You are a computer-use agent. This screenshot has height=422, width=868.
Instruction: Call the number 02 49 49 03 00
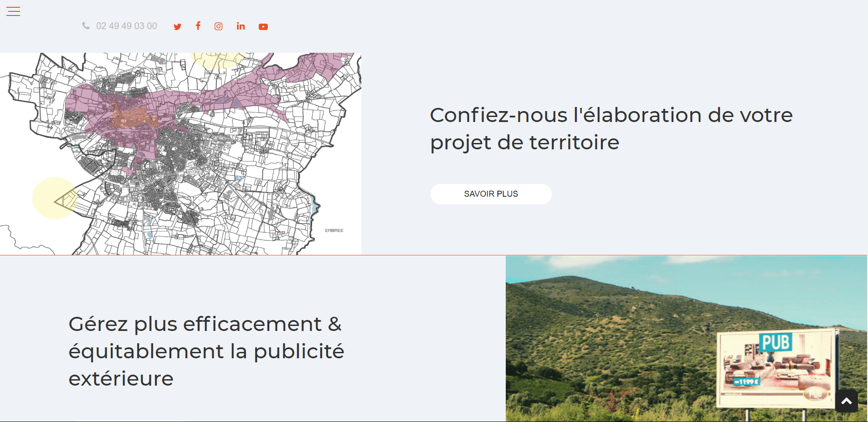point(127,26)
